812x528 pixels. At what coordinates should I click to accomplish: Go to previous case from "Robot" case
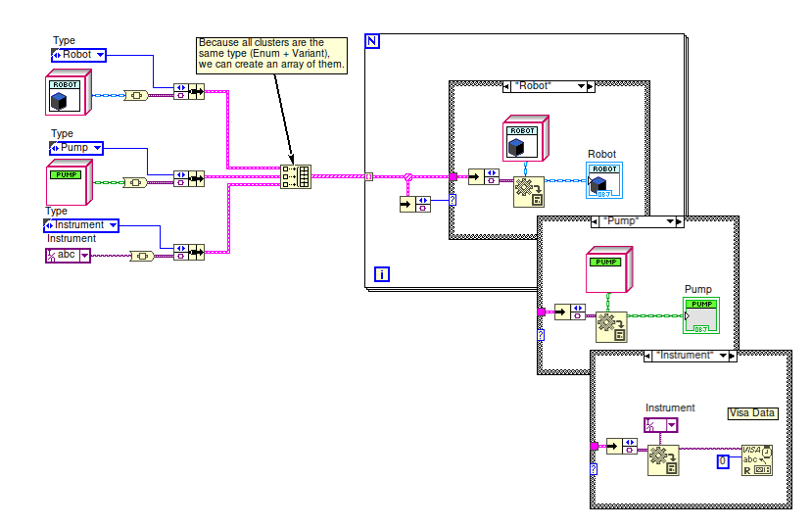(x=506, y=86)
